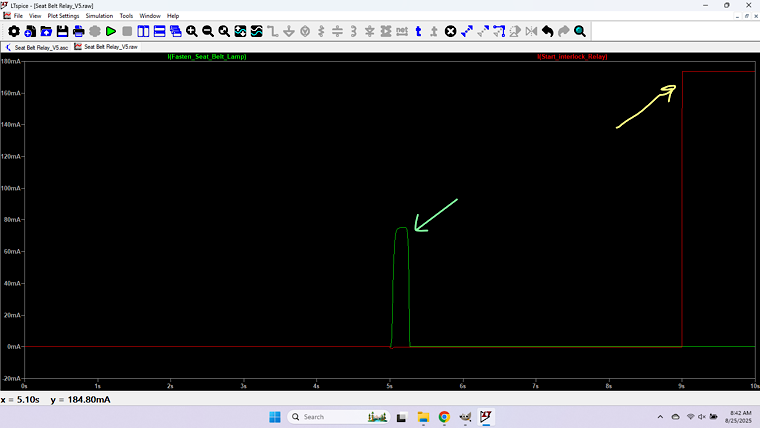Open the settings gear in toolbar
Image resolution: width=760 pixels, height=428 pixels.
(x=14, y=32)
